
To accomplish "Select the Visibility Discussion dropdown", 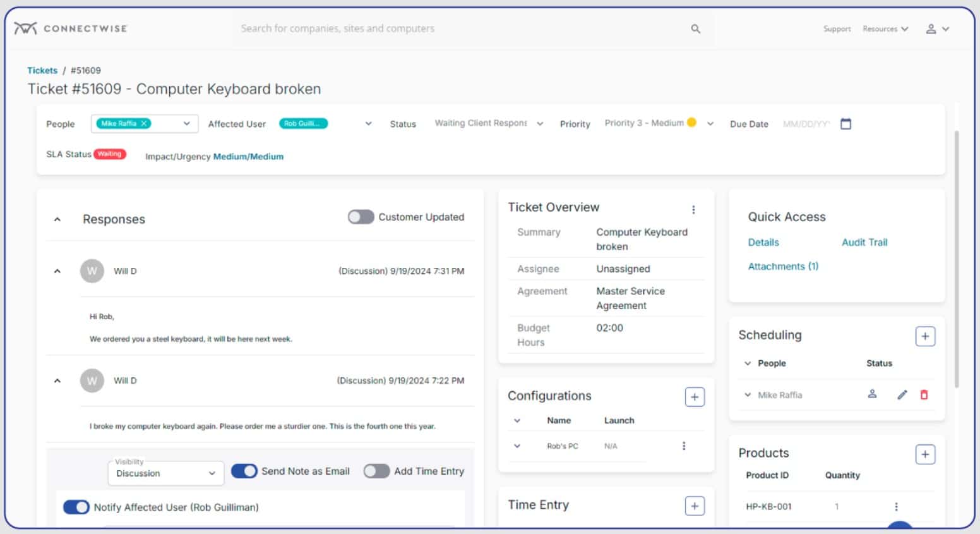I will coord(165,473).
